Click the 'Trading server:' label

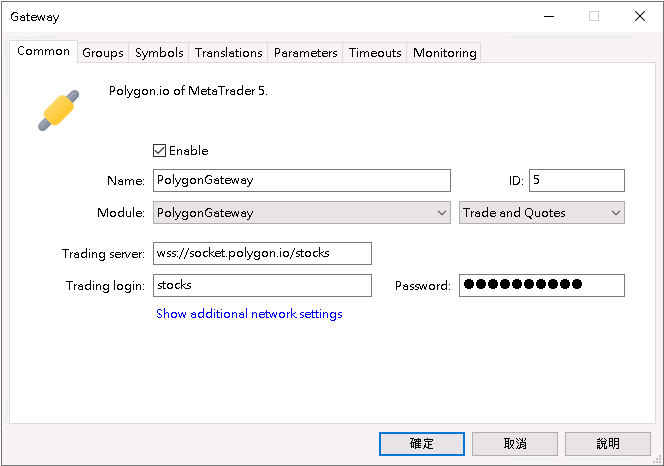(103, 254)
